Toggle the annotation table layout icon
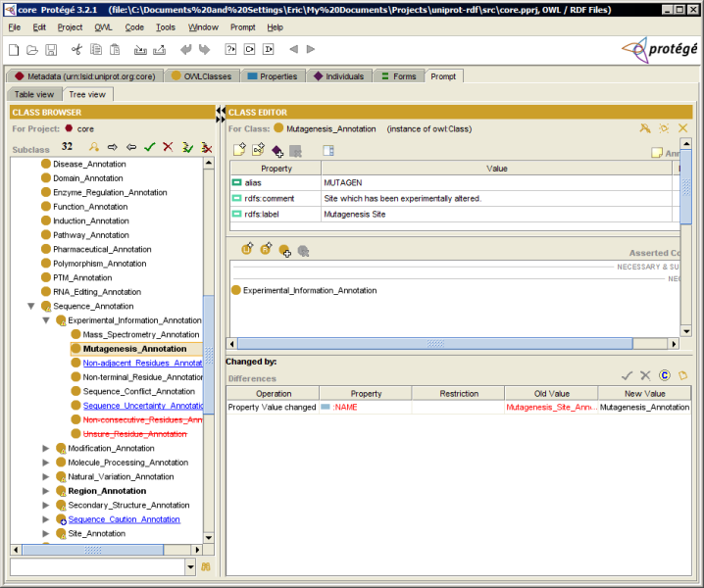The image size is (704, 588). coord(328,150)
